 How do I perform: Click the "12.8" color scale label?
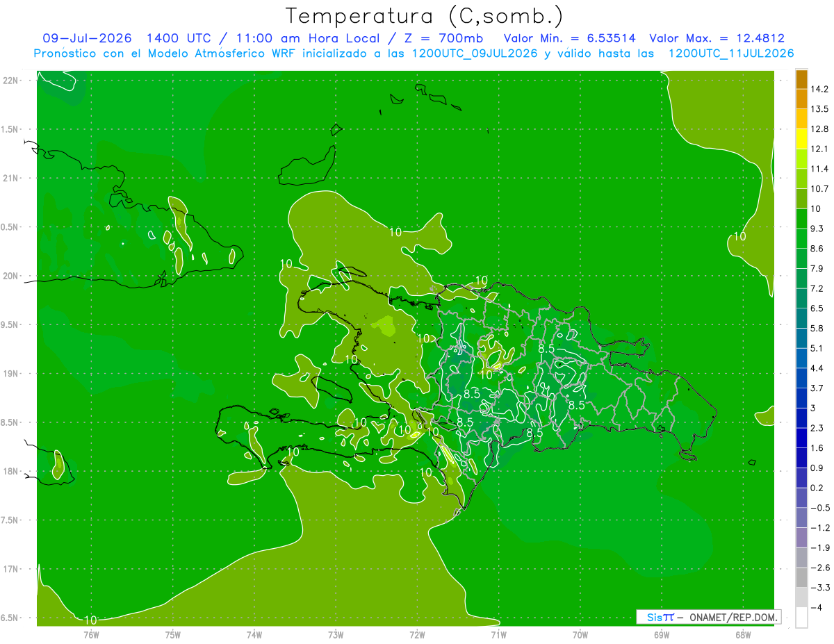[x=819, y=129]
